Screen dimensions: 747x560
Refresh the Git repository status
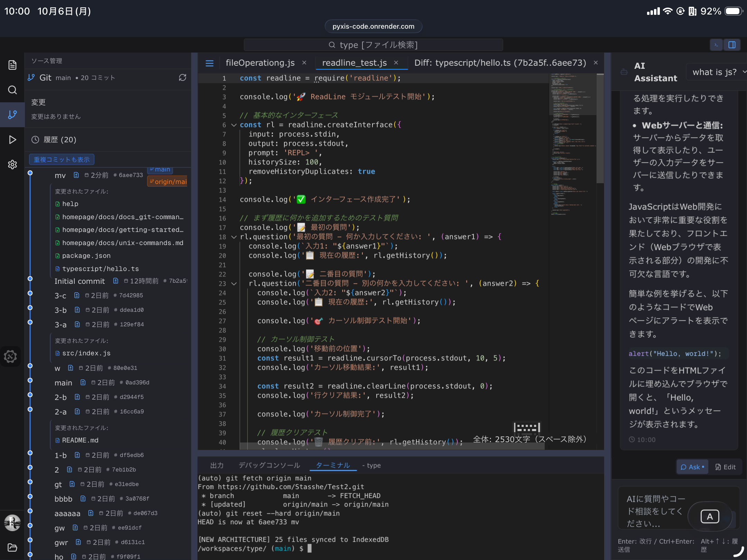[x=183, y=77]
